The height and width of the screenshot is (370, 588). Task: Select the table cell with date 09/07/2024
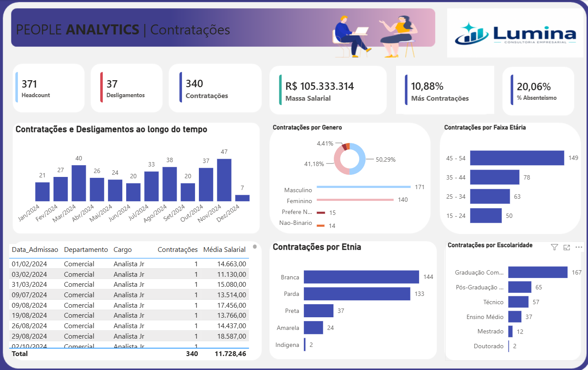29,295
